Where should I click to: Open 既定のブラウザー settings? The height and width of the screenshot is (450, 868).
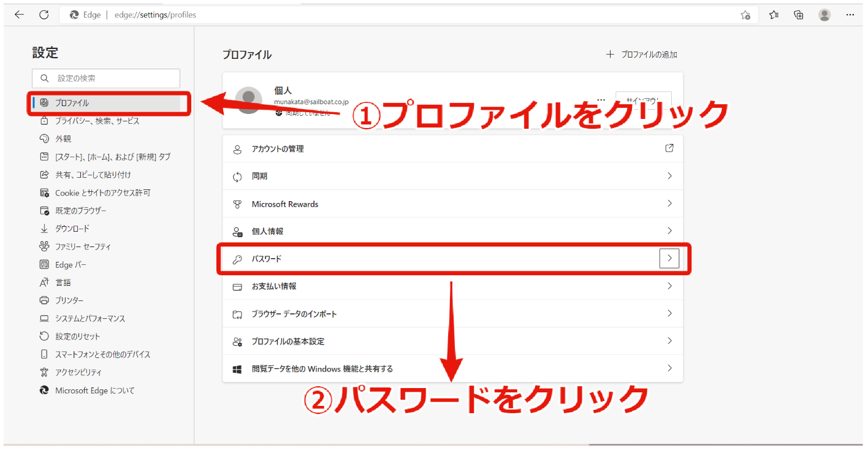click(73, 210)
